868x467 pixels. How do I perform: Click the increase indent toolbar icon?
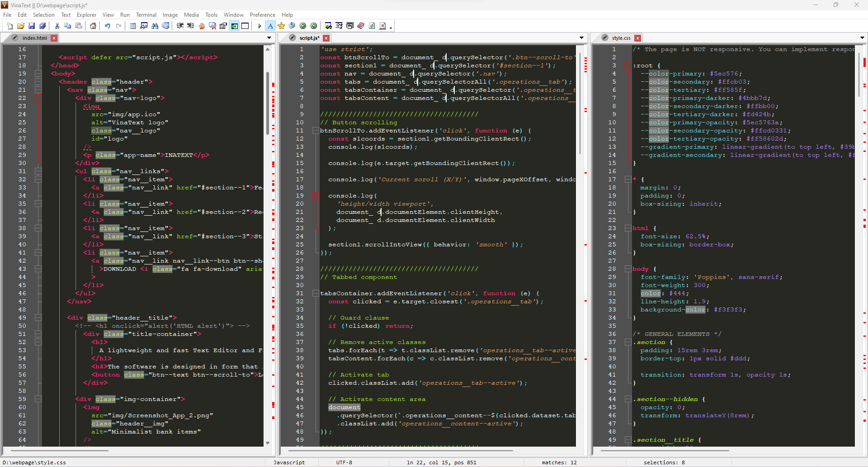[180, 26]
